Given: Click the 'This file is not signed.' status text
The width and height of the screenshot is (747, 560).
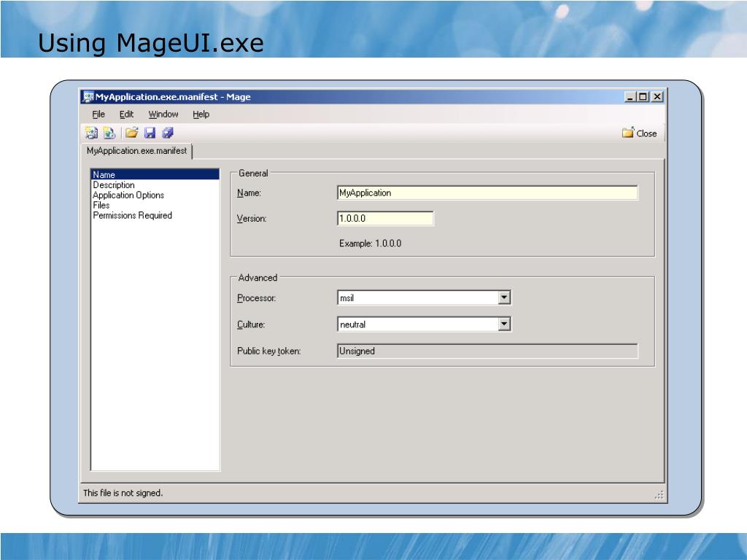Looking at the screenshot, I should [123, 493].
